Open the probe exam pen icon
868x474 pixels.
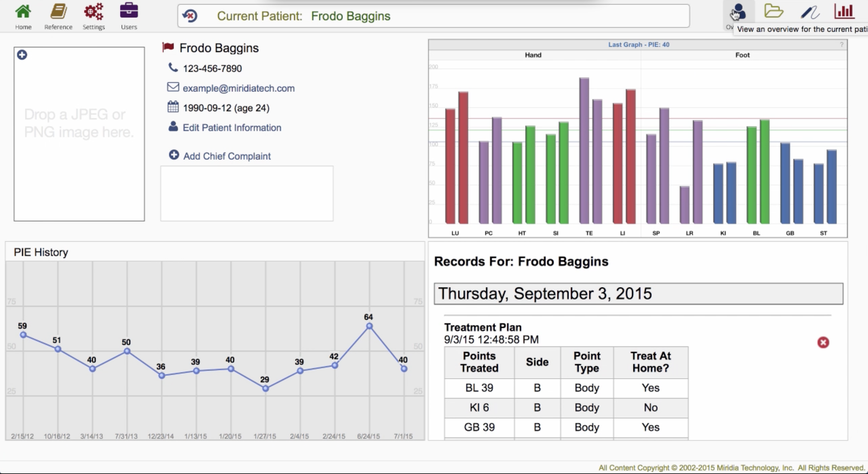click(810, 12)
